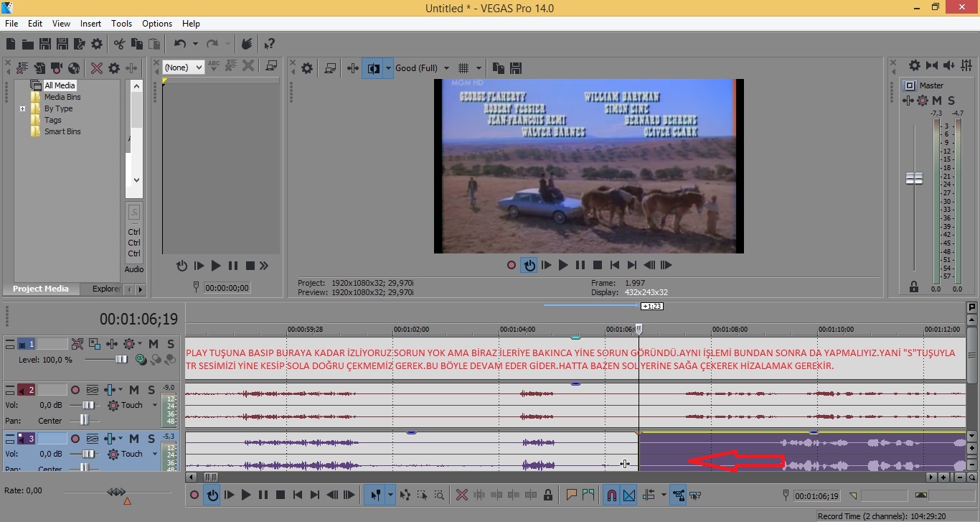Mute video track 1
Image resolution: width=980 pixels, height=522 pixels.
pos(154,344)
